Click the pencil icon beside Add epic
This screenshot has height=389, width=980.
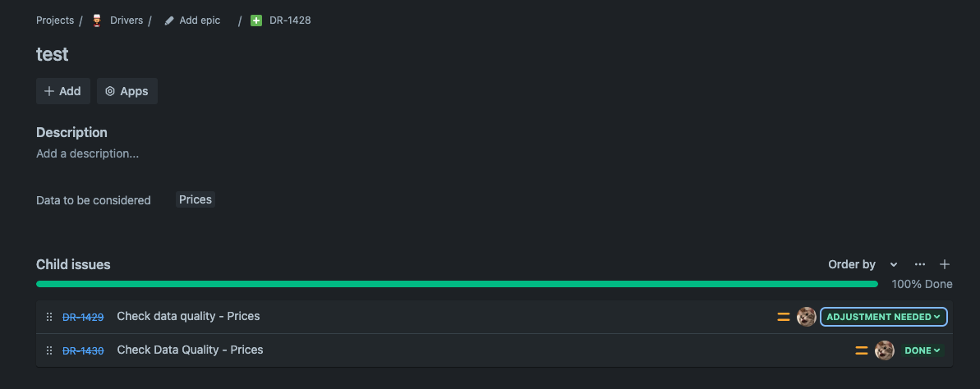click(168, 21)
